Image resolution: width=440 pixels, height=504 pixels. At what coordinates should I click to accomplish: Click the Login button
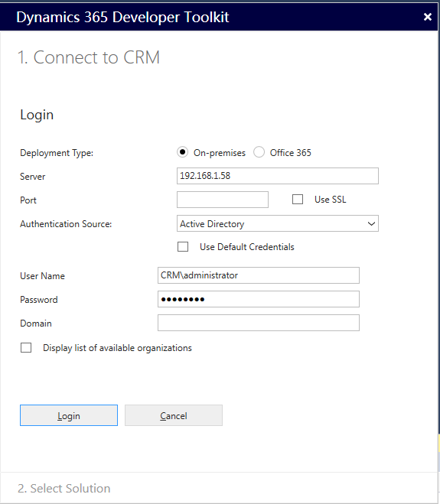coord(69,415)
